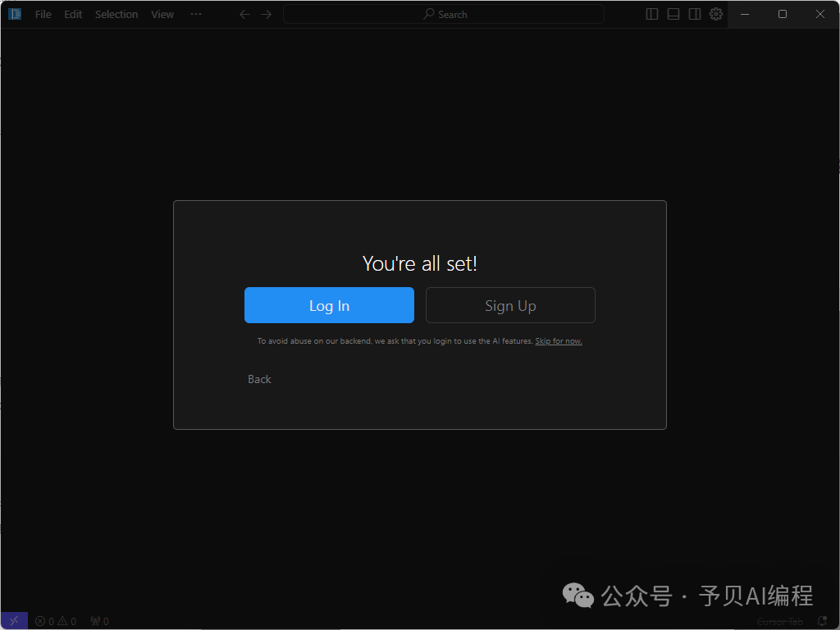Click the Cursor app logo icon
The image size is (840, 630).
point(15,14)
